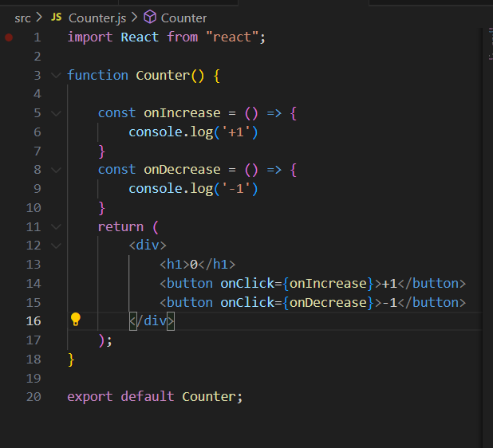Collapse the onDecrease fold arrow on line 8

56,170
